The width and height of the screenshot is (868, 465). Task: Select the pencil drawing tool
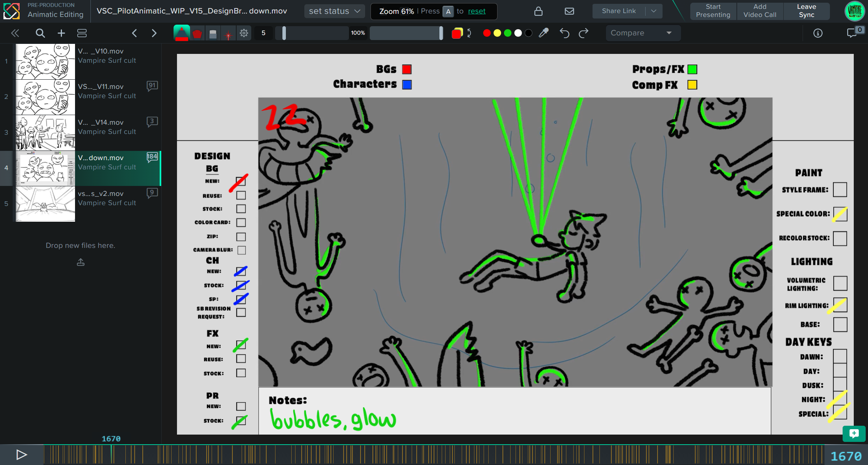click(x=181, y=33)
